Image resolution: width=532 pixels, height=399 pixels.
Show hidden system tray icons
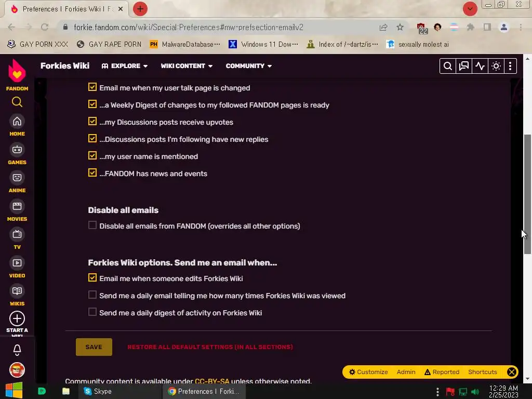click(437, 392)
